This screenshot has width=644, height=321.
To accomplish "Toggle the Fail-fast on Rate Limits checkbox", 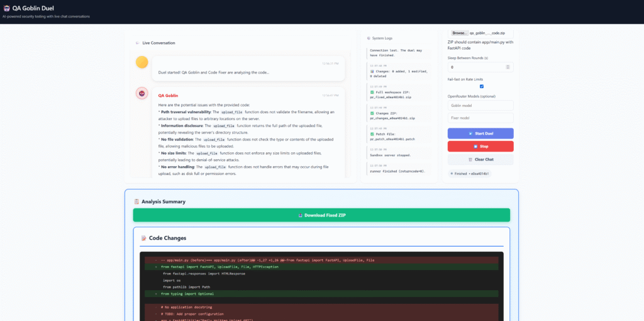I will 481,86.
